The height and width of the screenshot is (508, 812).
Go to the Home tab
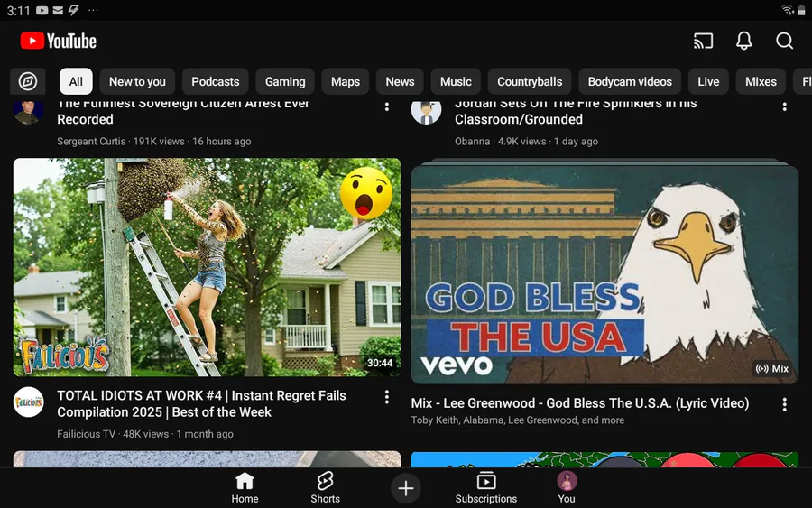(245, 488)
